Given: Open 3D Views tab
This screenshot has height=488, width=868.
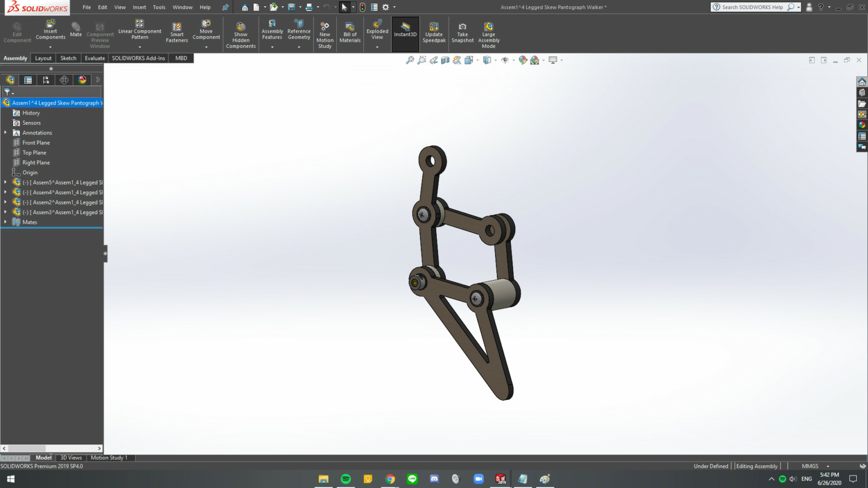Looking at the screenshot, I should coord(71,457).
